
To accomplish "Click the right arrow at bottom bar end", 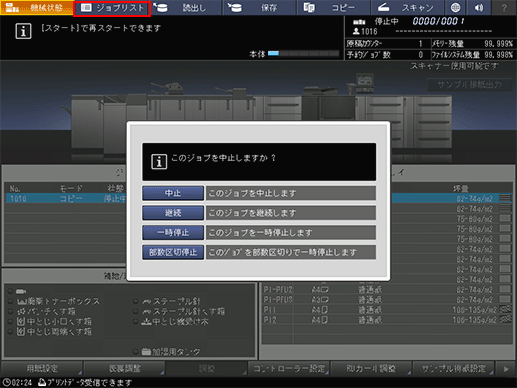I will pos(506,369).
